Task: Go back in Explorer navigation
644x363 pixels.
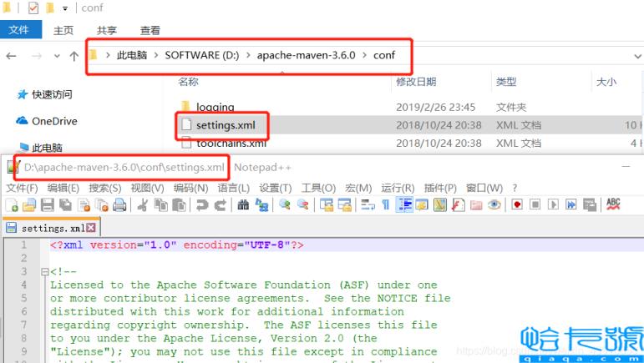Action: (x=12, y=56)
